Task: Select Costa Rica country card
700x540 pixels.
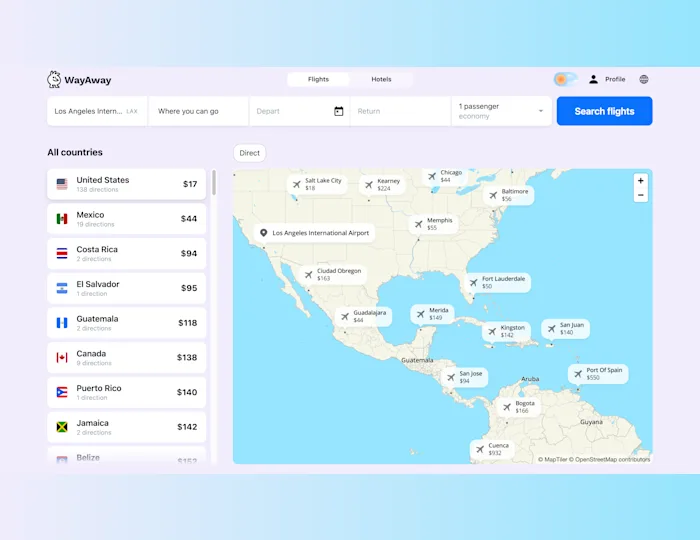Action: (126, 253)
